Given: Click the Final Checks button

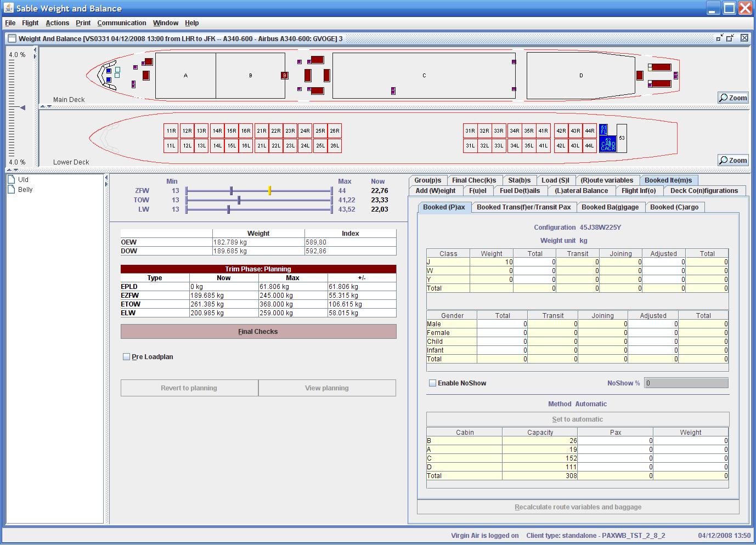Looking at the screenshot, I should [x=258, y=332].
